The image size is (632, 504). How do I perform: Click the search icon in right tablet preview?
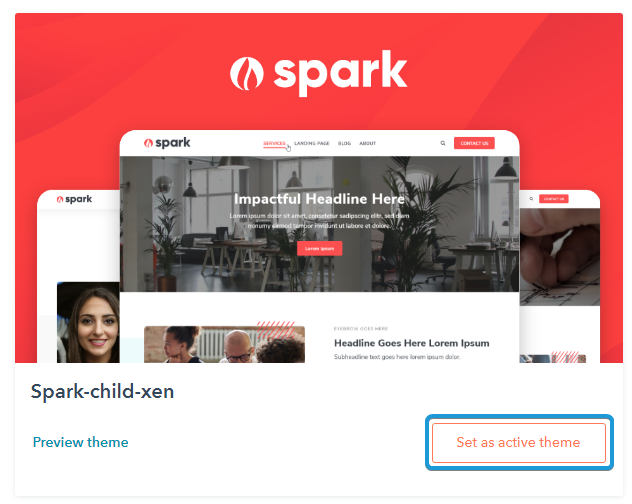click(531, 199)
